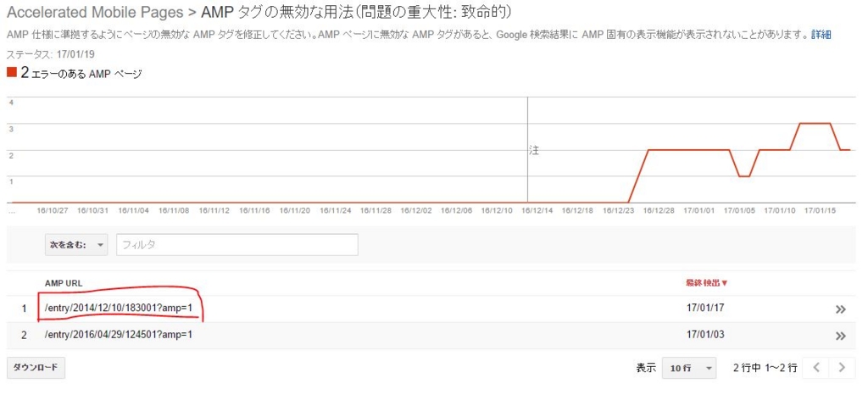Open URL /entry/2016/04/29/124501?amp=1
This screenshot has width=868, height=395.
tap(119, 335)
